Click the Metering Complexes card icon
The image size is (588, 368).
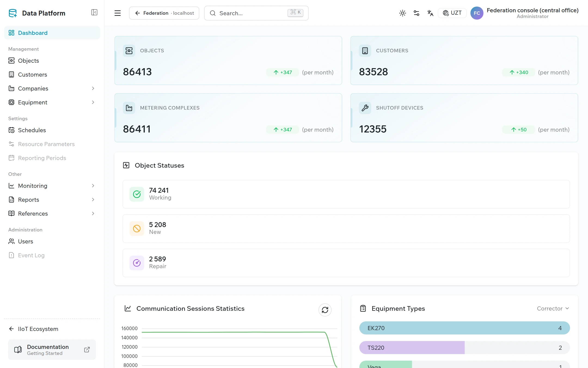coord(129,108)
